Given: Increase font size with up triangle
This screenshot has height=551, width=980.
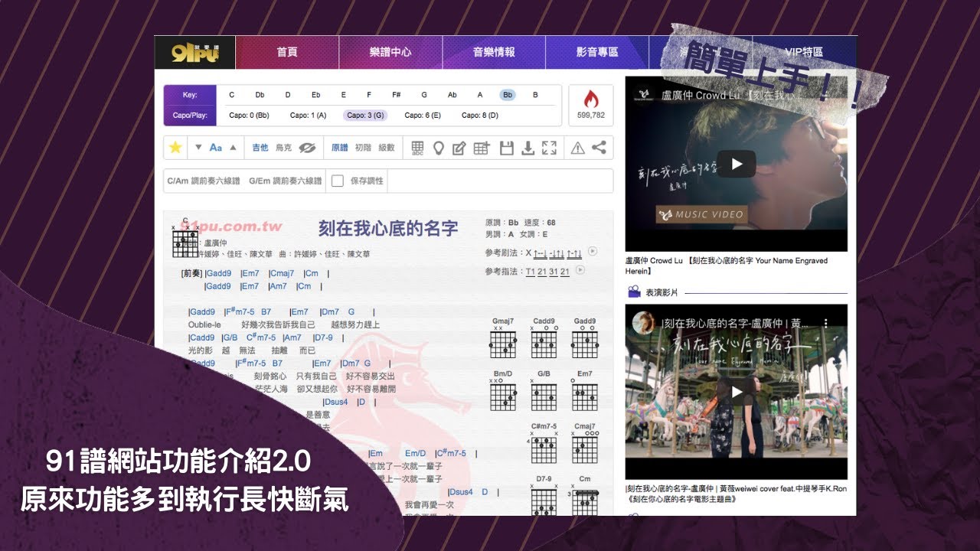Looking at the screenshot, I should 234,148.
